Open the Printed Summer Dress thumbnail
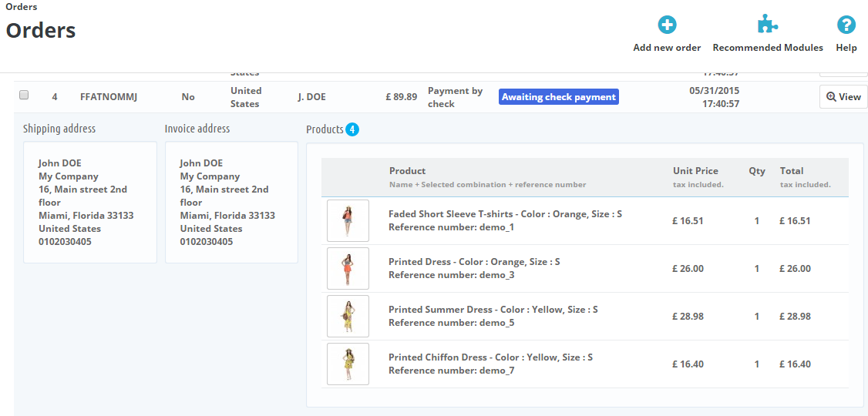 [x=348, y=317]
